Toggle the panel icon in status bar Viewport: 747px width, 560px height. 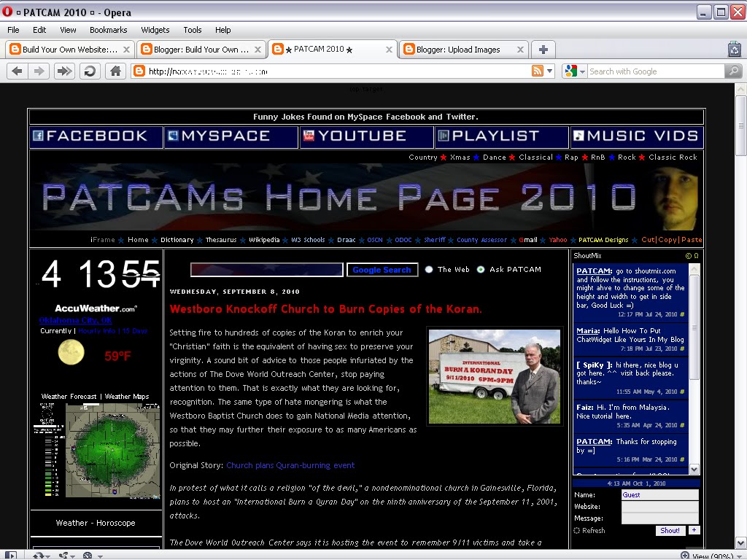pos(10,555)
